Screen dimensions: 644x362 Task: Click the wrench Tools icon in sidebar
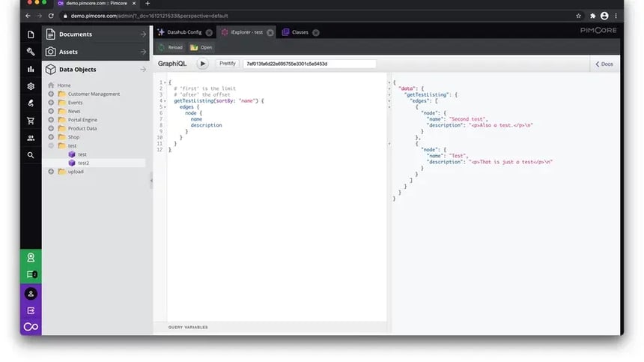click(x=31, y=52)
